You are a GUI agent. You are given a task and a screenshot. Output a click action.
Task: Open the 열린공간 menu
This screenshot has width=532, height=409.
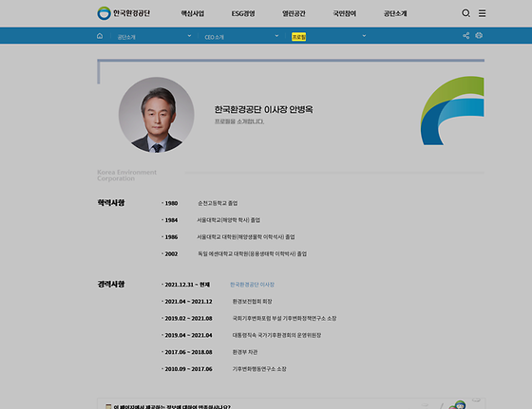click(x=294, y=13)
